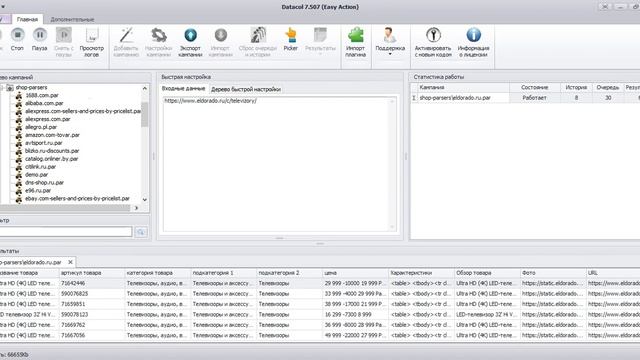Select blizko.ru-discounts.par campaign

point(52,151)
